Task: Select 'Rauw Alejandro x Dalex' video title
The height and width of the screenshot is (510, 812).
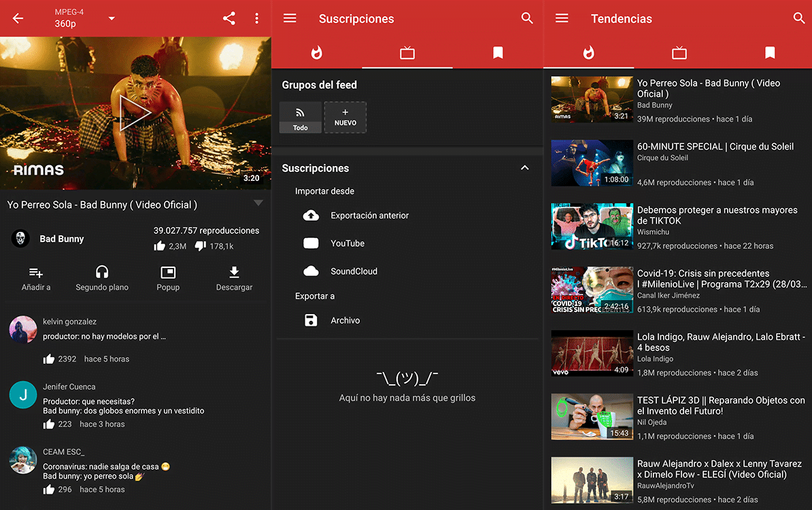Action: tap(720, 469)
